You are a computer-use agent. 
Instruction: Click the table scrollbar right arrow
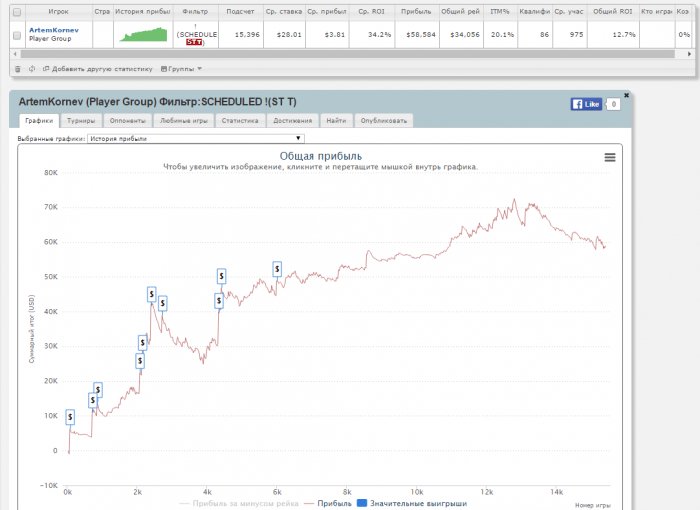click(689, 54)
